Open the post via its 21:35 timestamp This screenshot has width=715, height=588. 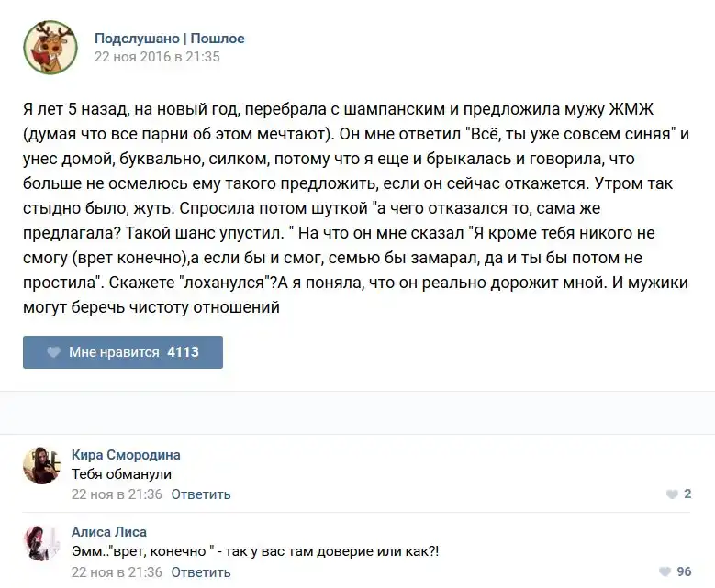tap(157, 57)
